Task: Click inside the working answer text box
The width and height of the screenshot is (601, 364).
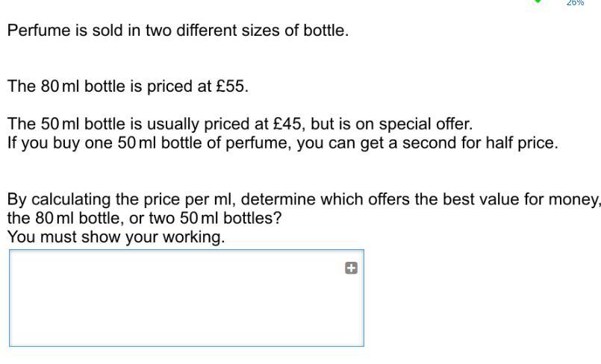Action: 187,298
